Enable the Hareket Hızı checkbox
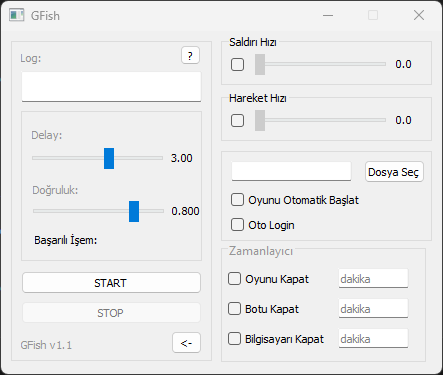 pyautogui.click(x=237, y=120)
